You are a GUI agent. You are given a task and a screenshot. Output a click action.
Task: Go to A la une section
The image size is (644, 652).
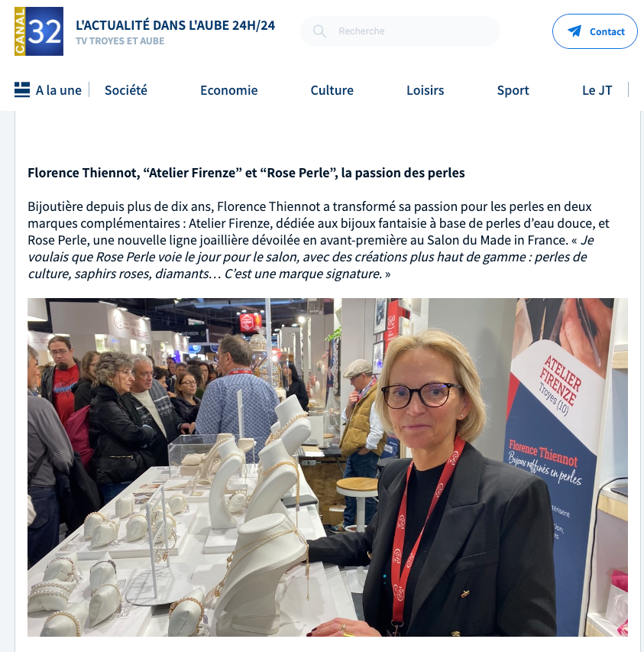pyautogui.click(x=59, y=90)
